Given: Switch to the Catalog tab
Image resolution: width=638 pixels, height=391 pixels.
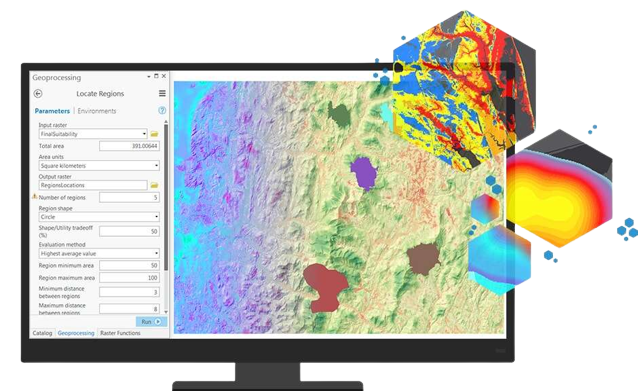Looking at the screenshot, I should pos(42,333).
